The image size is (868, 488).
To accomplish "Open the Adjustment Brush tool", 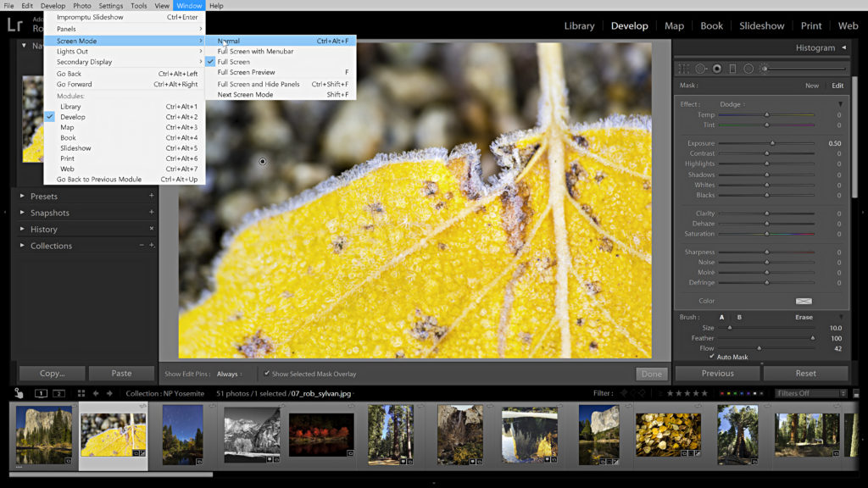I will tap(764, 68).
